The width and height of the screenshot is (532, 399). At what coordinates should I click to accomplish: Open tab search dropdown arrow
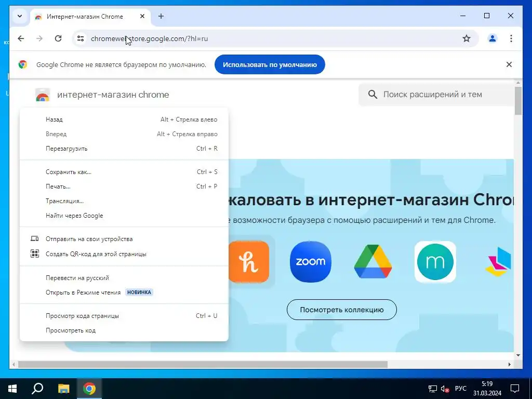coord(20,16)
